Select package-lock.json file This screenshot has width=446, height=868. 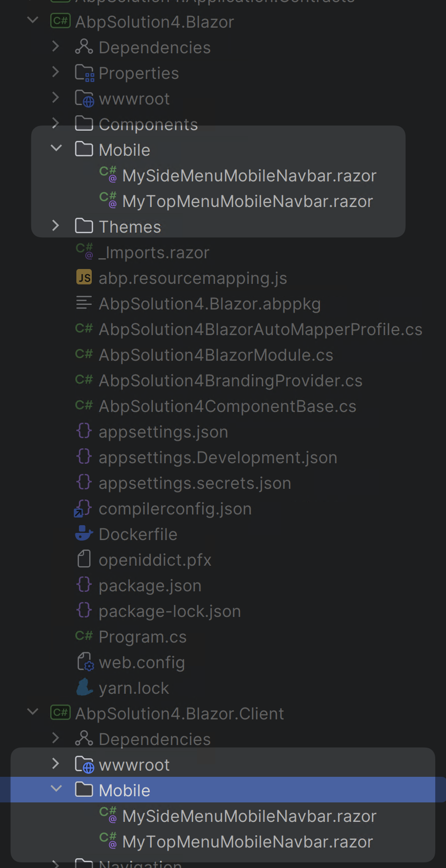coord(170,611)
